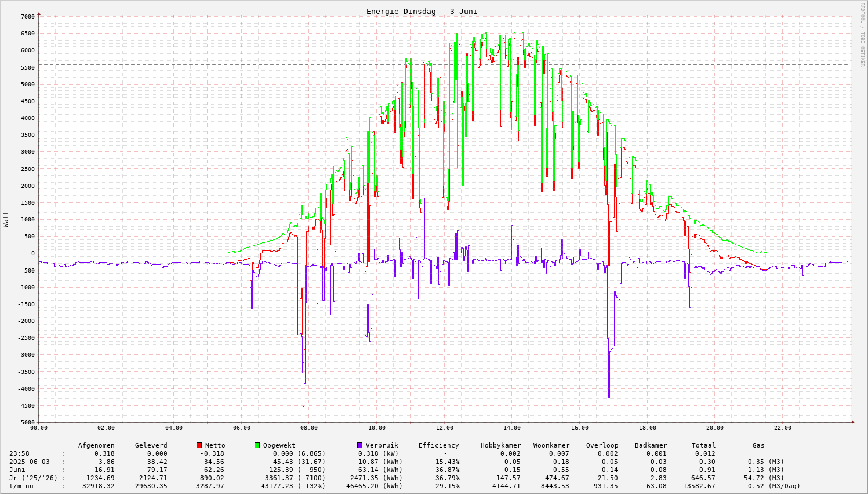
Task: Select the Geleverd column header
Action: click(x=151, y=445)
